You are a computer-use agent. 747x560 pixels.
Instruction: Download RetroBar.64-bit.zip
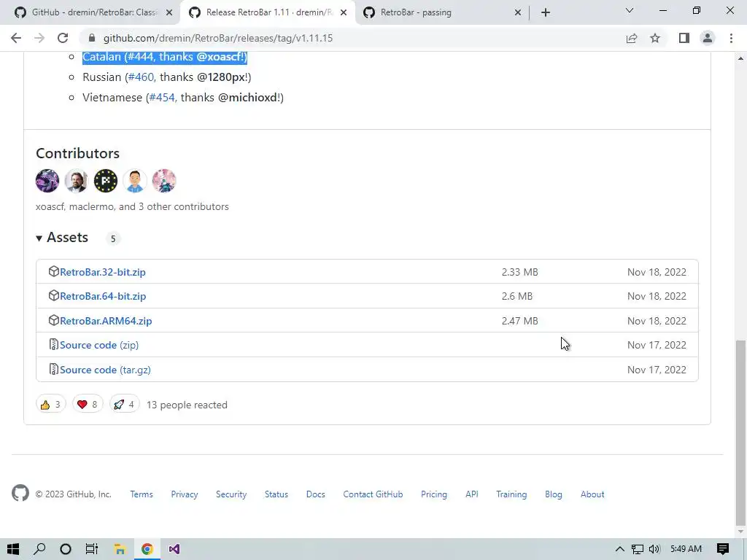pos(103,296)
